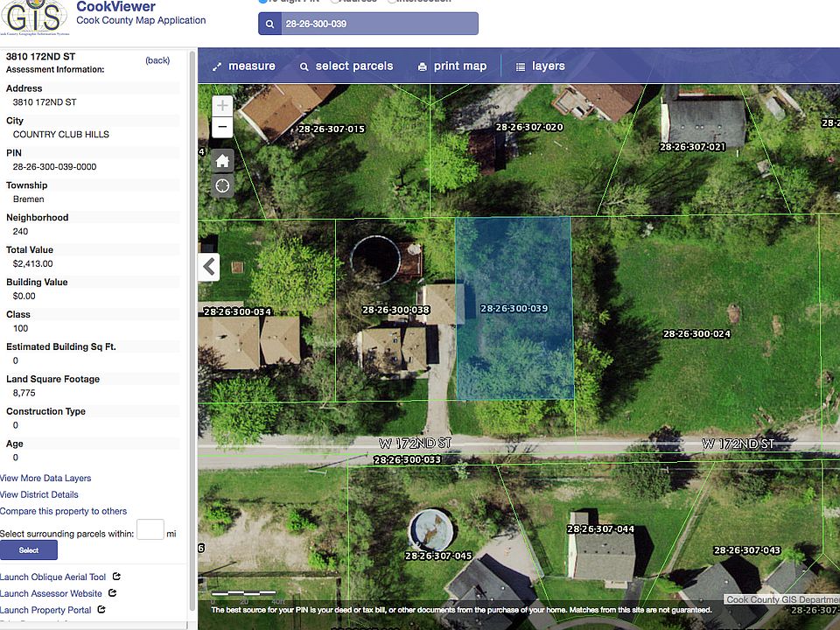Collapse the side panel with arrow
840x630 pixels.
(x=209, y=266)
